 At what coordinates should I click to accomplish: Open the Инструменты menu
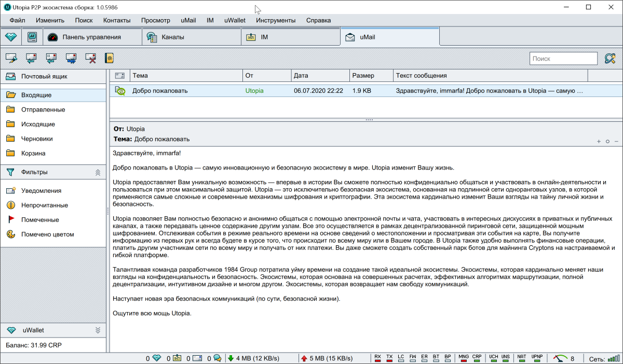pos(276,20)
